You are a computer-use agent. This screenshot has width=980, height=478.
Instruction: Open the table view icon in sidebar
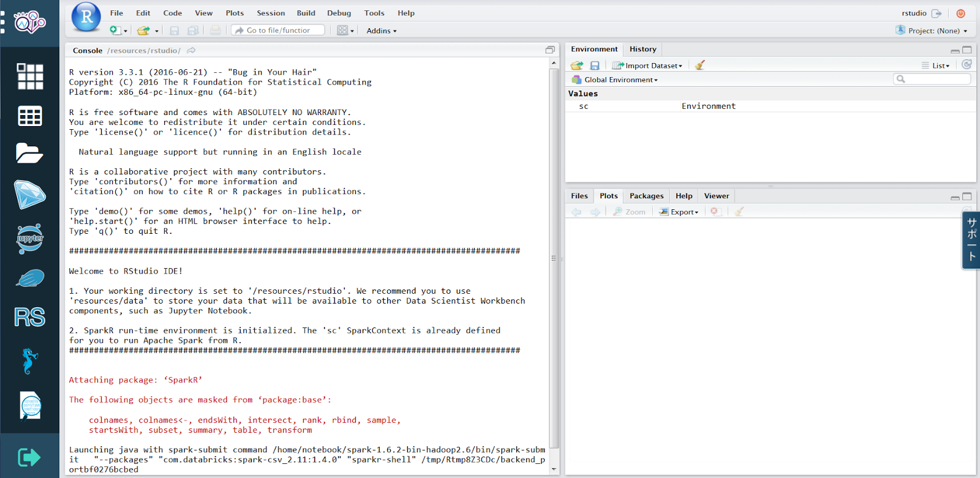30,116
